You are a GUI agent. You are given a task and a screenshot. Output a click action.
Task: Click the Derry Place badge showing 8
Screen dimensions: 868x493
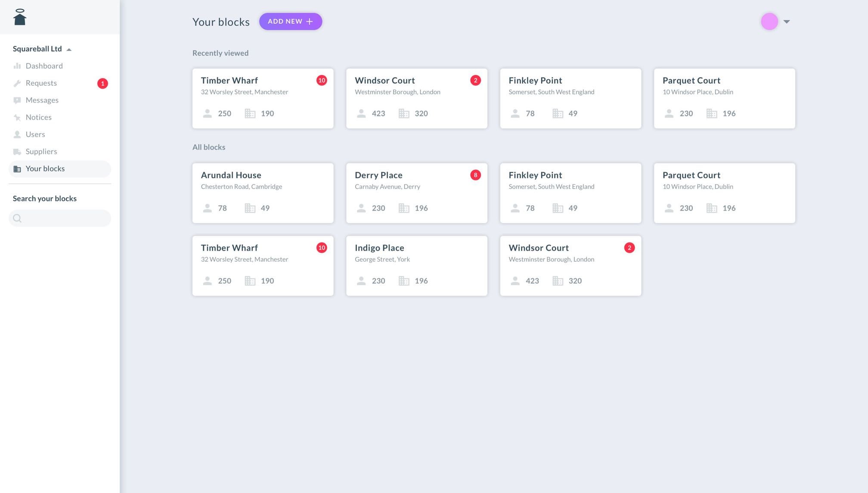click(x=475, y=175)
